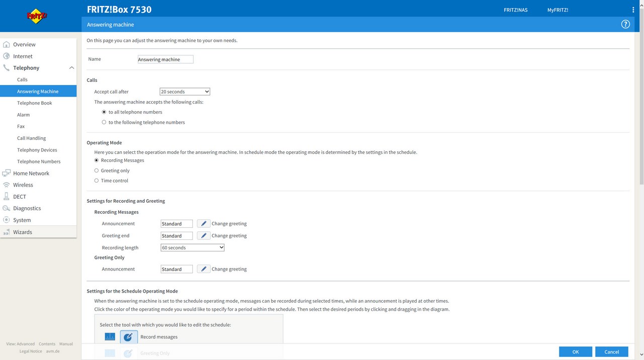Open Internet via the globe icon
The height and width of the screenshot is (360, 644).
tap(7, 56)
